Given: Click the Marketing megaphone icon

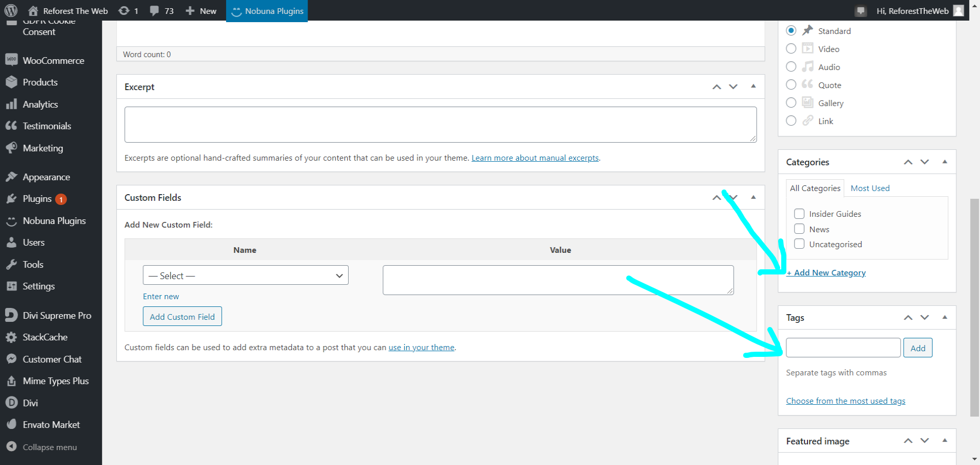Looking at the screenshot, I should click(11, 148).
